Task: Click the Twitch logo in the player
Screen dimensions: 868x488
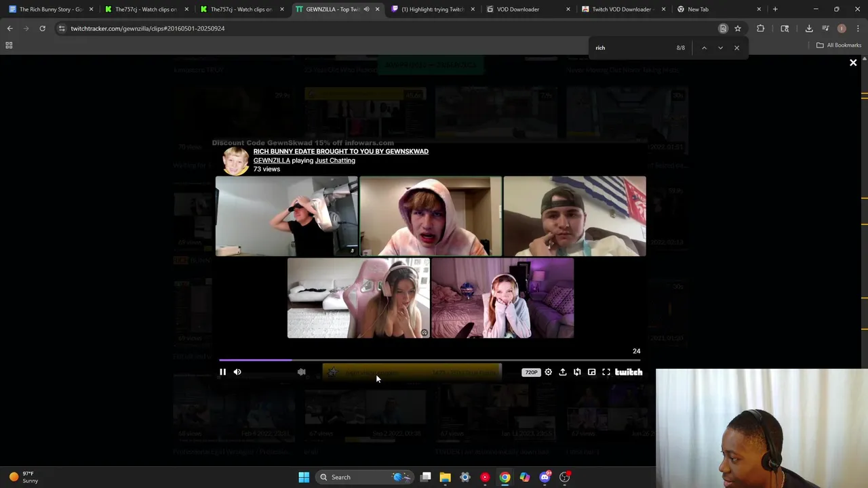Action: (629, 372)
